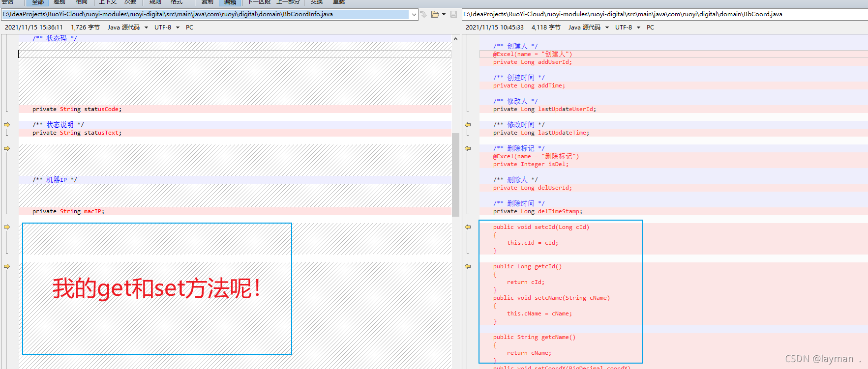Click the 交换 (swap) toolbar button
Image resolution: width=868 pixels, height=369 pixels.
point(317,2)
